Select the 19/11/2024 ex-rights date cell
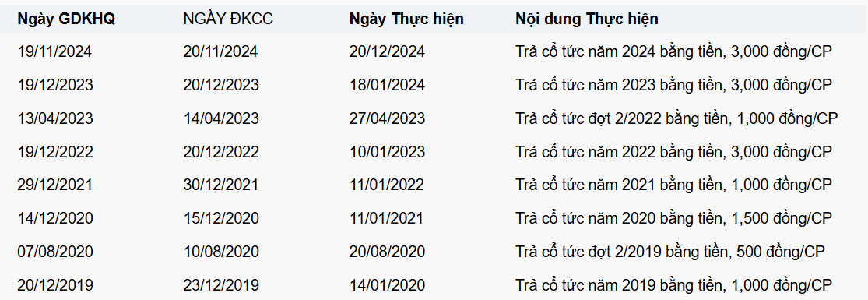 pos(54,51)
